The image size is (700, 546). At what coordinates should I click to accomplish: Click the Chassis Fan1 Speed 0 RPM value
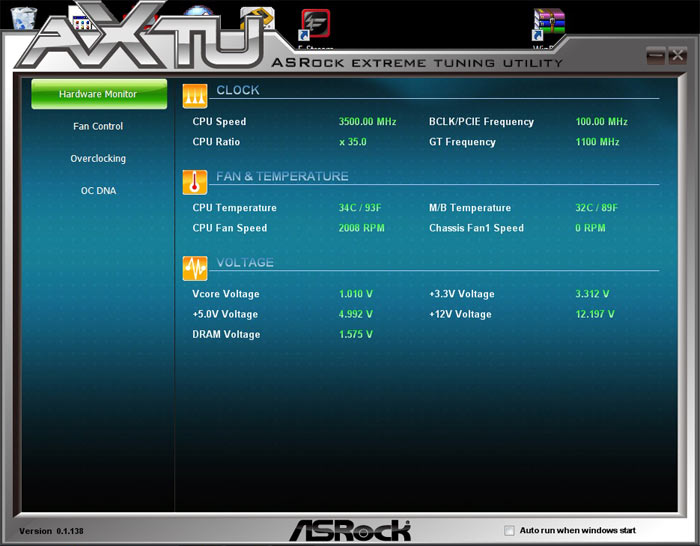pos(590,228)
